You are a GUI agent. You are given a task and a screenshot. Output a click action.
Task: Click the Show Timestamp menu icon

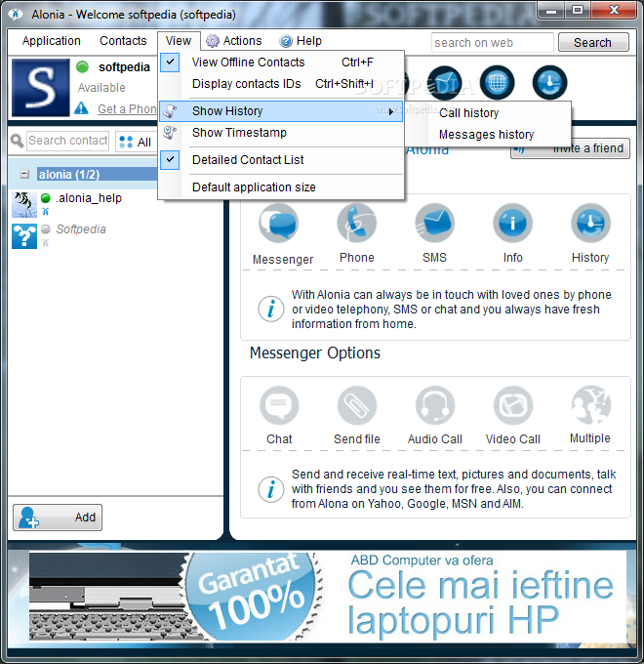tap(170, 133)
